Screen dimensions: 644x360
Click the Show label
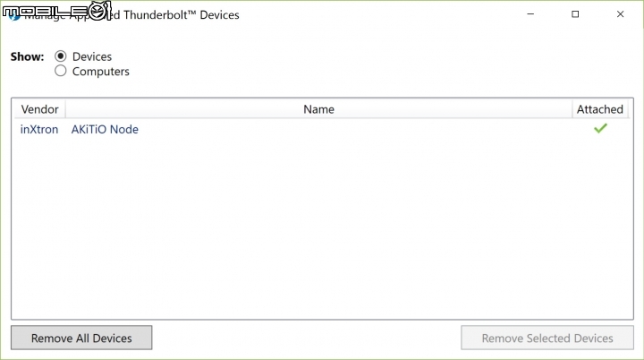(x=27, y=56)
